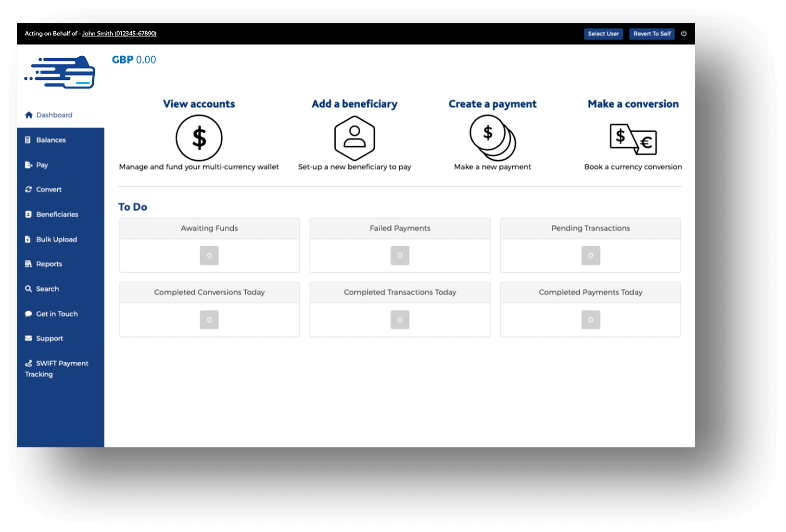Click the John Smith account link
The width and height of the screenshot is (786, 532).
click(x=119, y=34)
